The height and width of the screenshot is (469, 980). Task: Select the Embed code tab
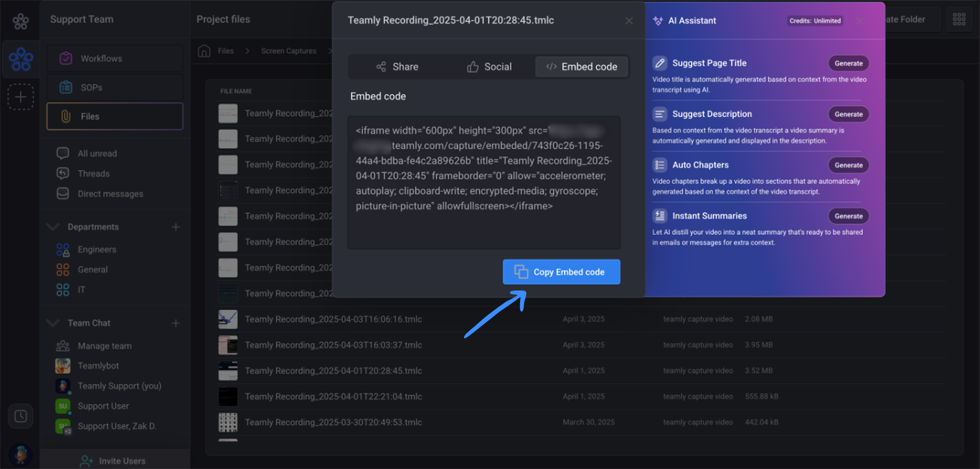click(x=581, y=66)
